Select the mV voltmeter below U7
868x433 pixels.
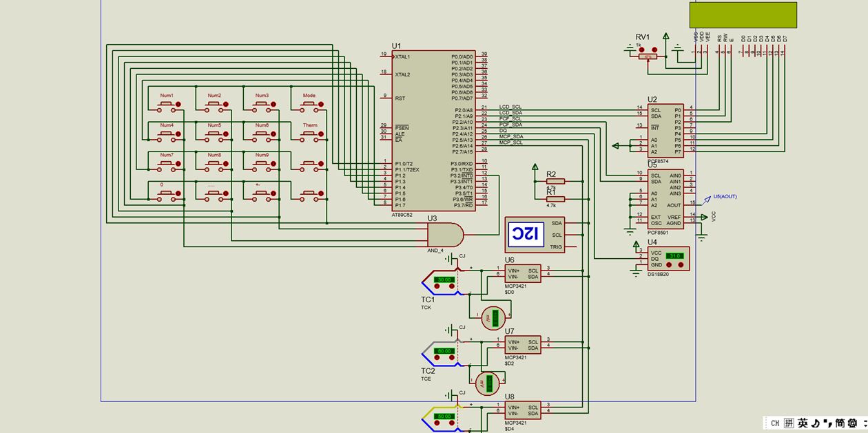click(488, 383)
